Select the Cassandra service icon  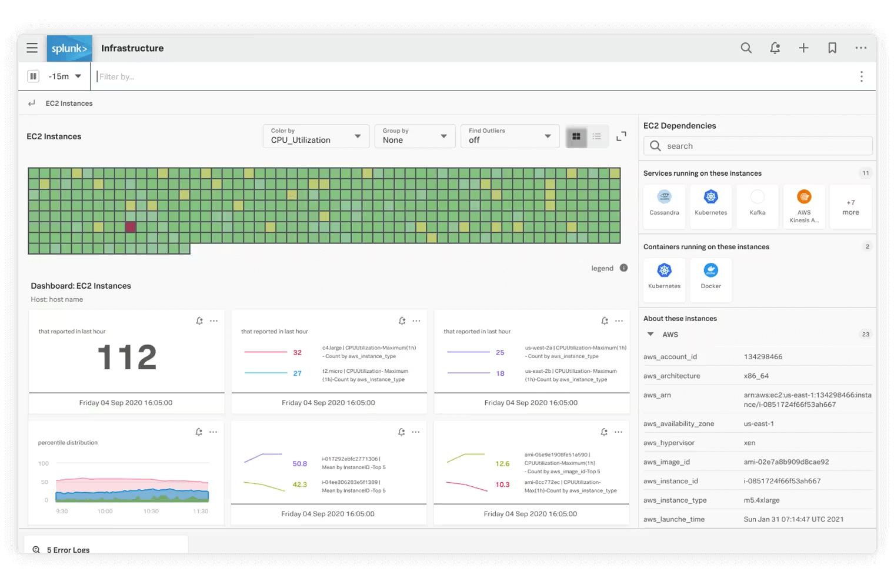[664, 206]
